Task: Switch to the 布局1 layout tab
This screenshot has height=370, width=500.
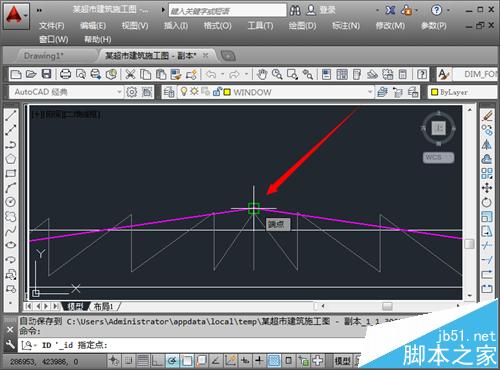Action: 103,306
